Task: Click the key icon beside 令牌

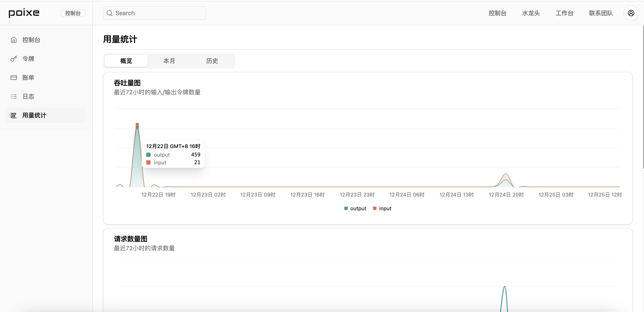Action: 14,59
